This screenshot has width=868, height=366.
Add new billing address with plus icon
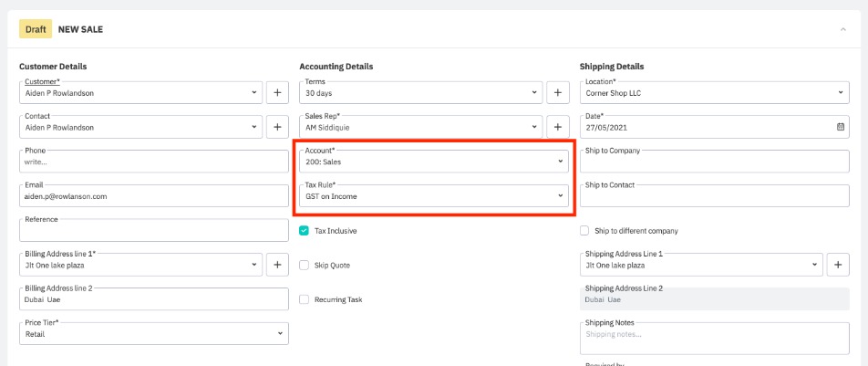[278, 265]
